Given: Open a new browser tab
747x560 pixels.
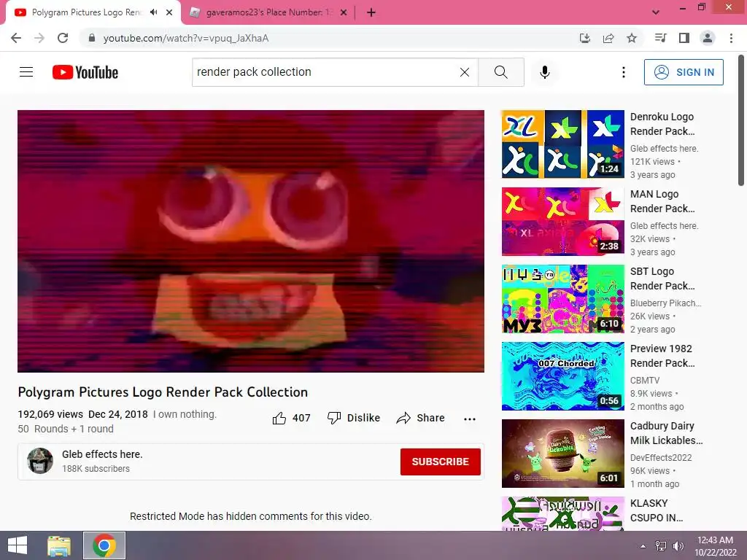Looking at the screenshot, I should (x=371, y=13).
